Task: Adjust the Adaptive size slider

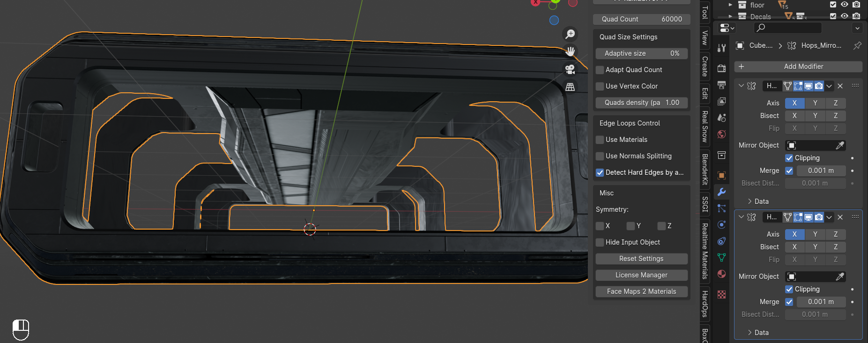Action: [641, 53]
